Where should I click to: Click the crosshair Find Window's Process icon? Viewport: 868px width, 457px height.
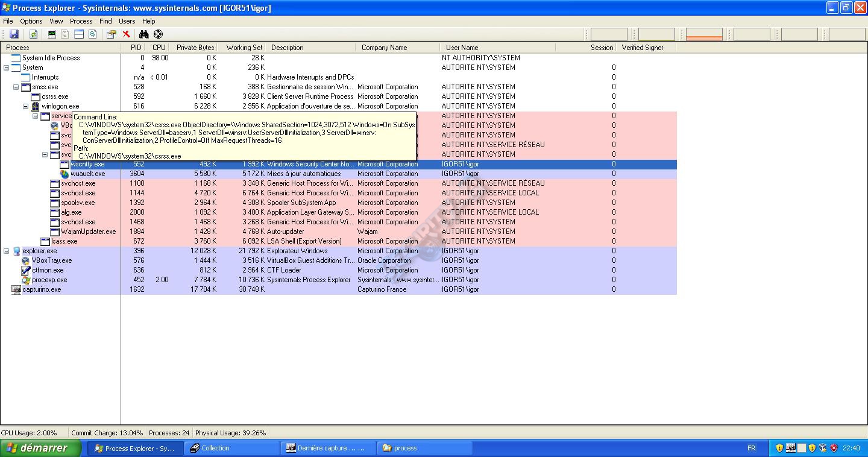point(158,34)
